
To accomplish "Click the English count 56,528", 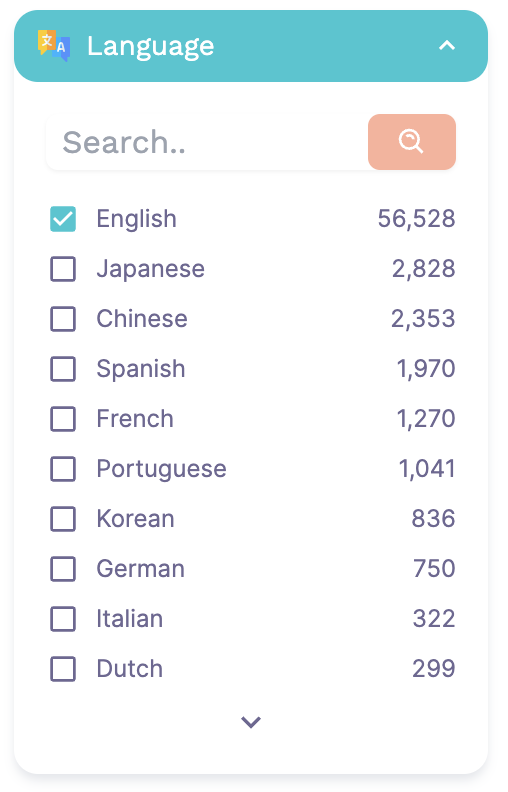I will (417, 219).
